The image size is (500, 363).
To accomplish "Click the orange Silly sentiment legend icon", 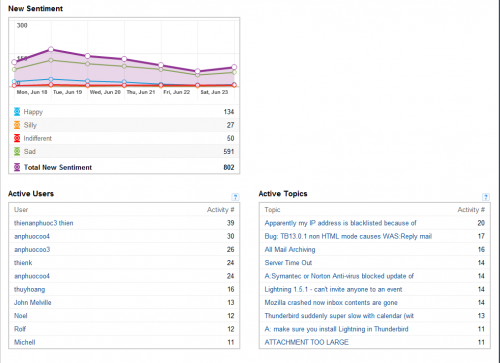I will pos(17,125).
